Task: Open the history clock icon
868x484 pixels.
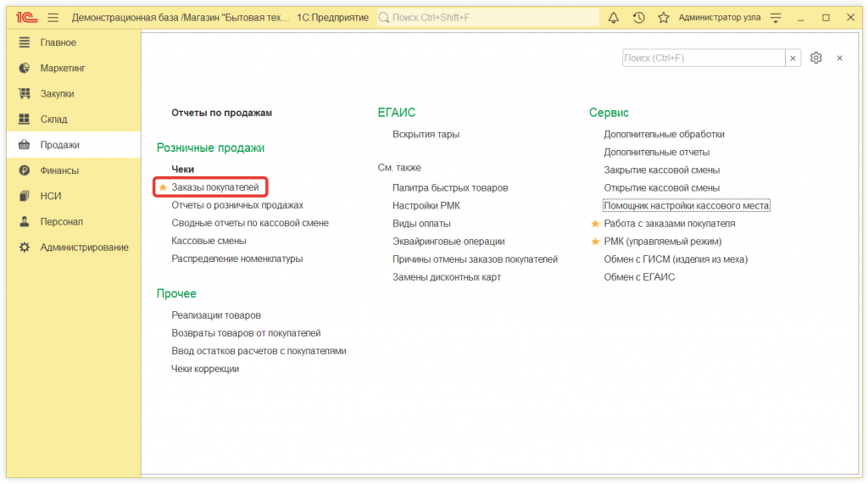Action: coord(638,17)
